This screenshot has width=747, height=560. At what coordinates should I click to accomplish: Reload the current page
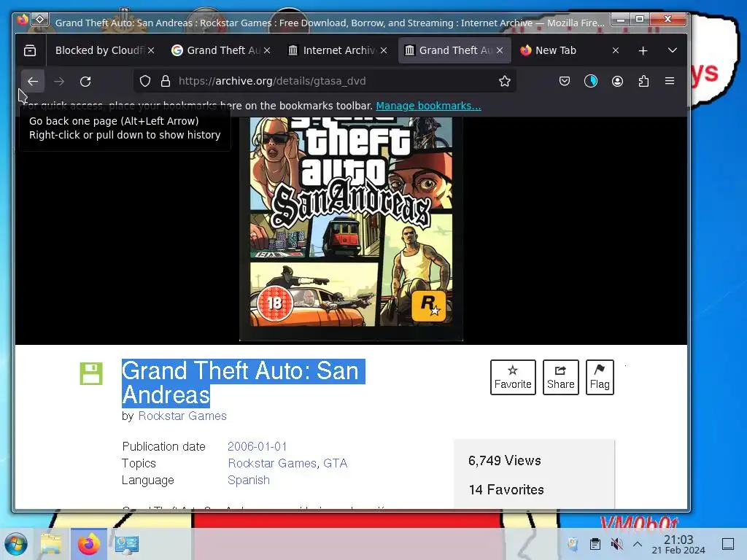(x=86, y=82)
